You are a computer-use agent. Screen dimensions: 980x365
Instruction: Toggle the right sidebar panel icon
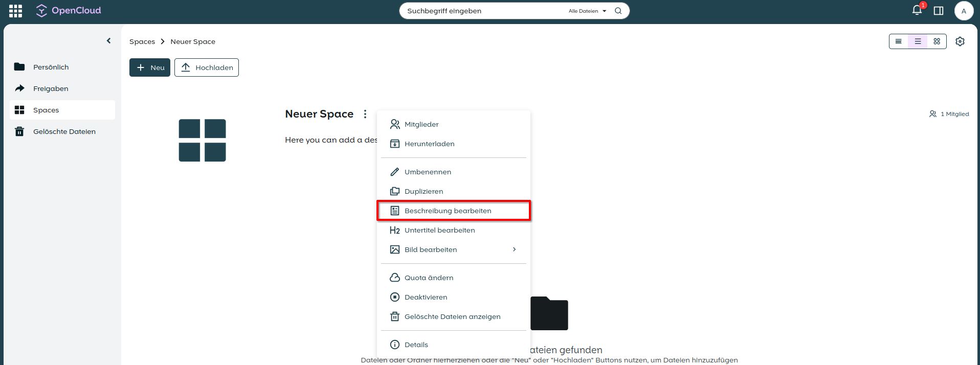point(939,11)
